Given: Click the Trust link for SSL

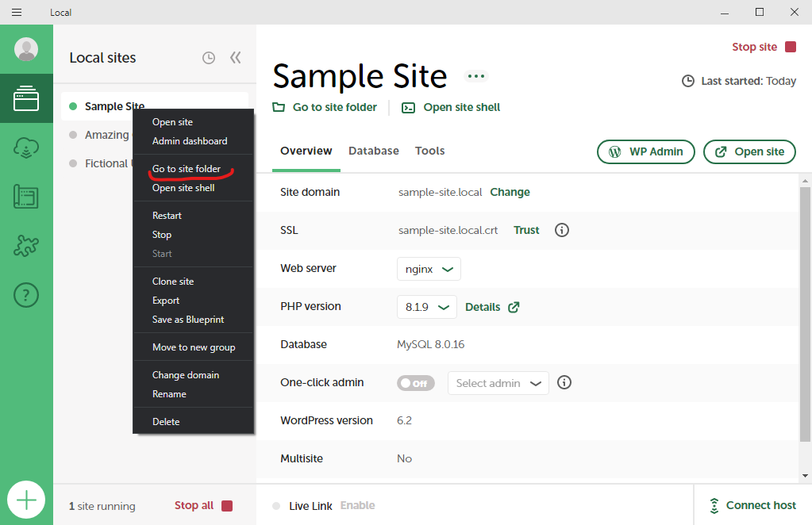Looking at the screenshot, I should [x=526, y=230].
